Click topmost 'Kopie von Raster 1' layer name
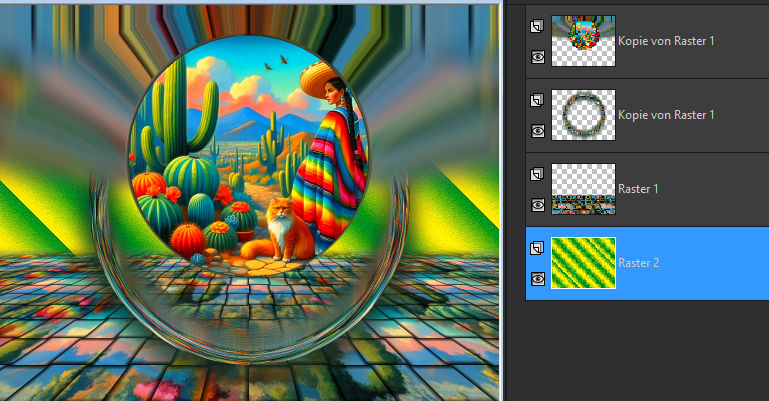 click(666, 41)
